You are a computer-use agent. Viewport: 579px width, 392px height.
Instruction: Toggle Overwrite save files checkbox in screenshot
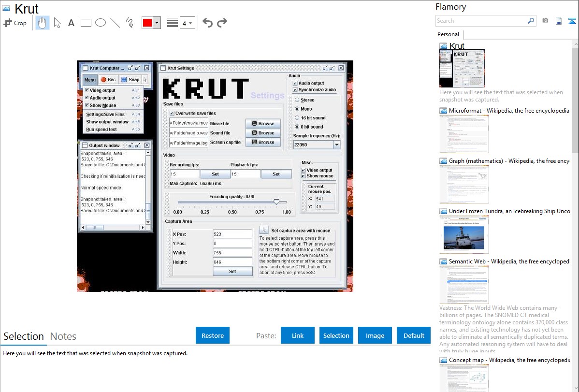coord(172,113)
